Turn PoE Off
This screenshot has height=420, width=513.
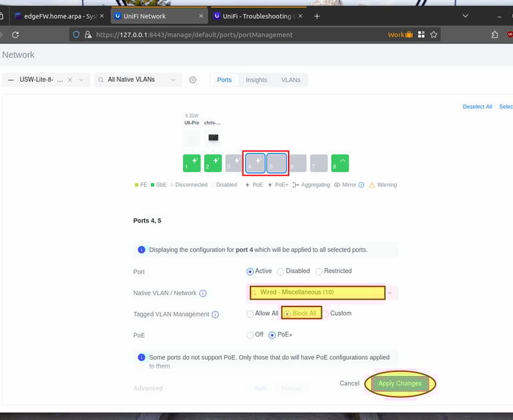point(250,335)
